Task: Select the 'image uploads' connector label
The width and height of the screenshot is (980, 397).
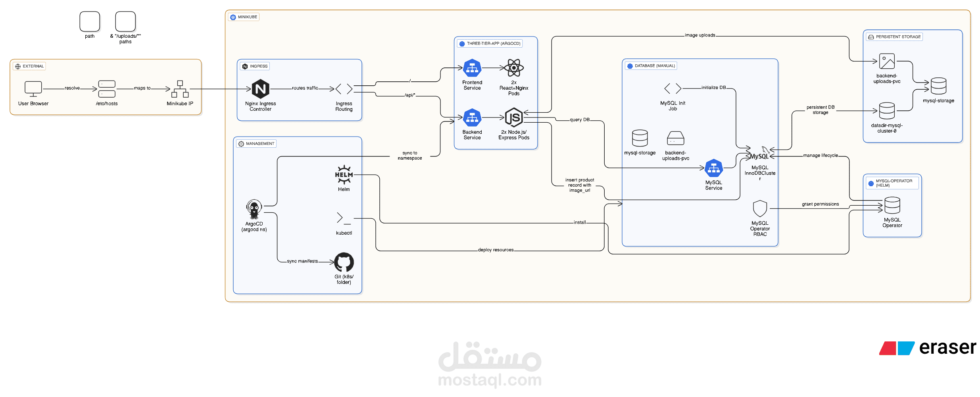Action: [700, 35]
